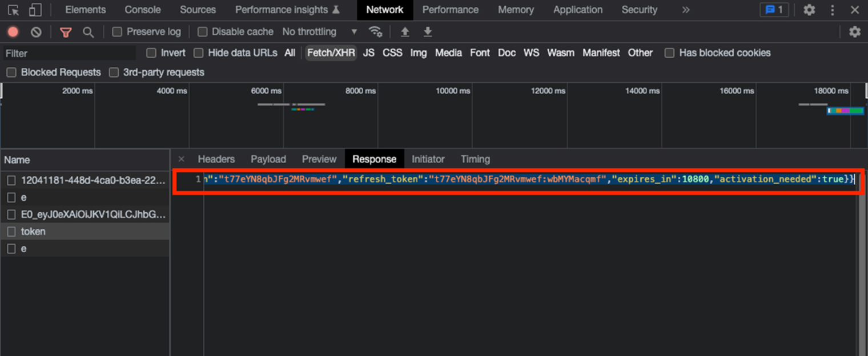Open the No throttling dropdown

click(x=319, y=32)
